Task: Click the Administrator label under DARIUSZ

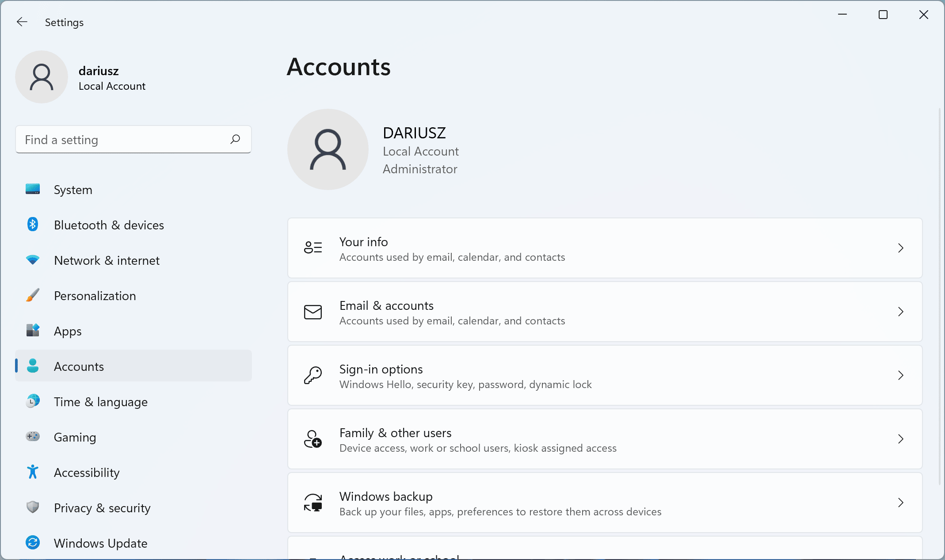Action: click(420, 169)
